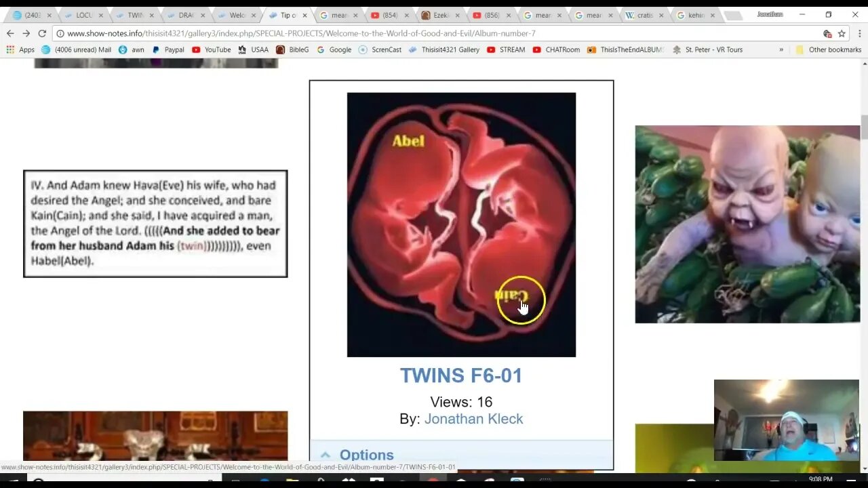Open the USAA bookmark
Viewport: 868px width, 488px height.
coord(253,49)
